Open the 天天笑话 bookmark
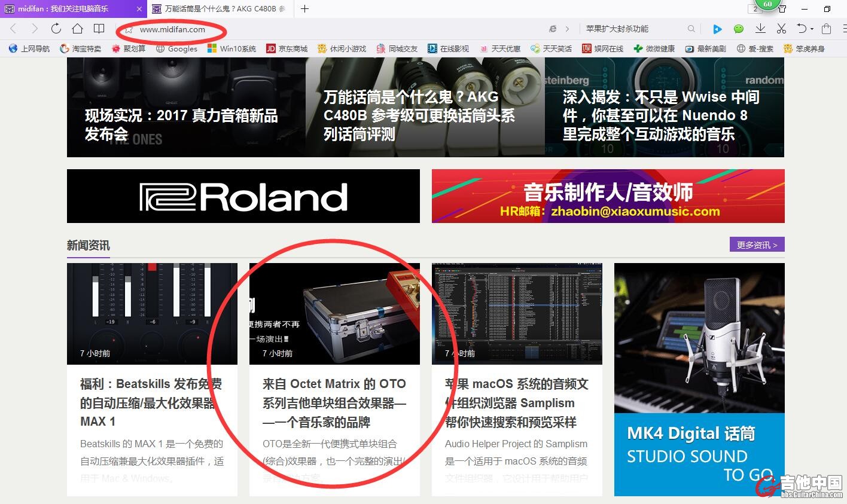 pyautogui.click(x=551, y=48)
